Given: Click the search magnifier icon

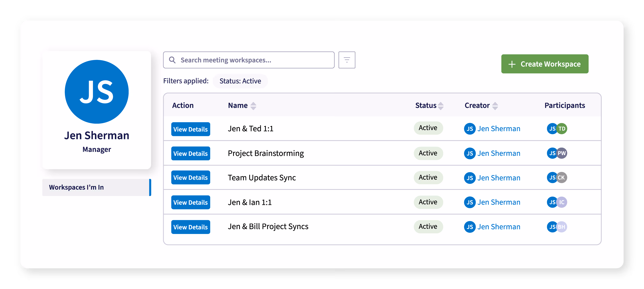Looking at the screenshot, I should 172,60.
